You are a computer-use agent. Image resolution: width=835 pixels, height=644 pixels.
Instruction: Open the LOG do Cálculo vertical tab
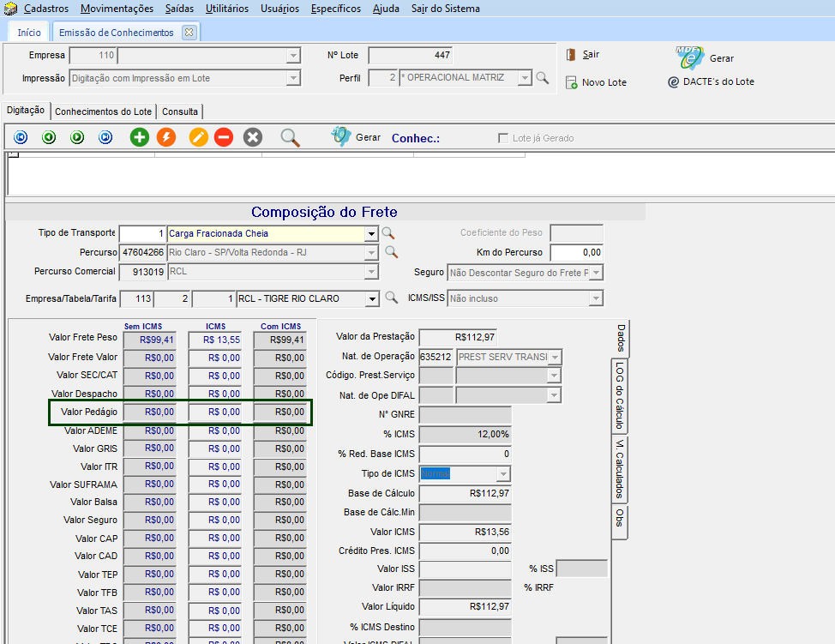click(619, 394)
